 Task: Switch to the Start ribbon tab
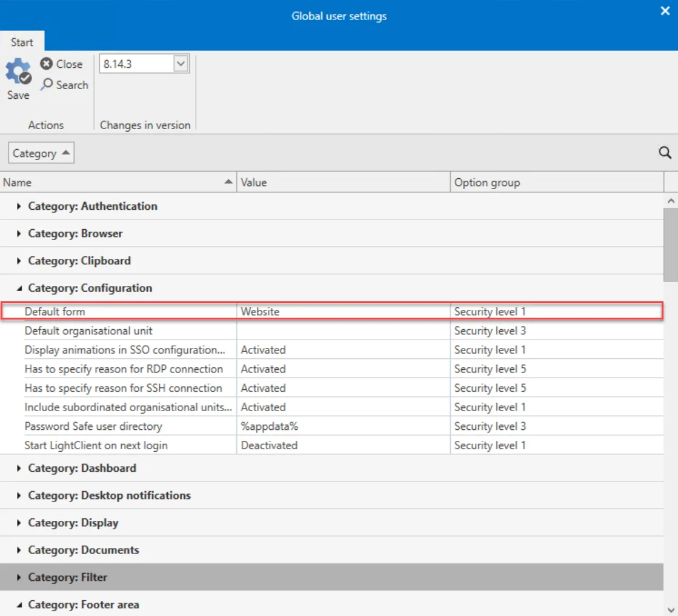(22, 42)
